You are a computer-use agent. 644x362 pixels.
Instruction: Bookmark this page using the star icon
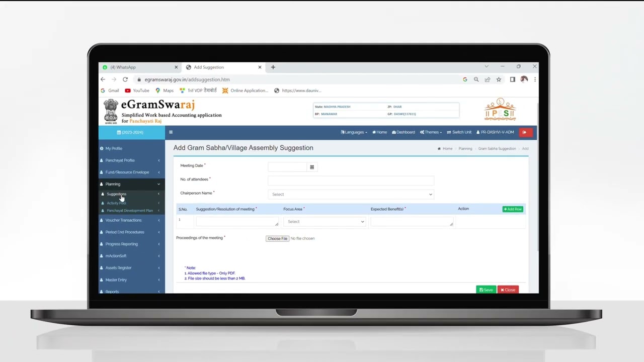point(499,79)
